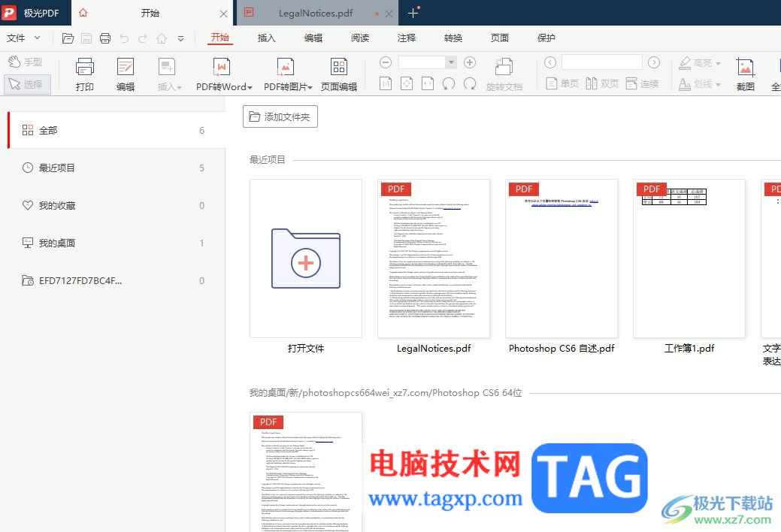Image resolution: width=781 pixels, height=532 pixels.
Task: Click the zoom in plus icon
Action: [470, 62]
